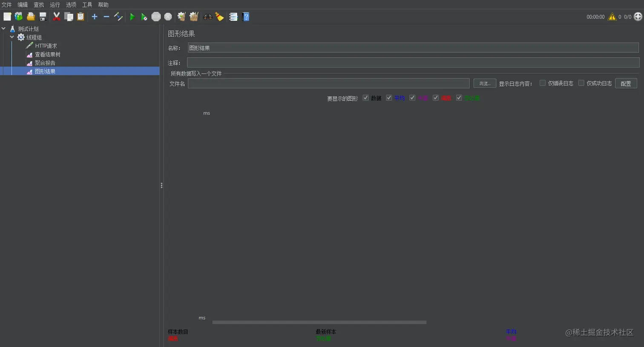Click the graph horizontal scrollbar
The height and width of the screenshot is (347, 644).
coord(319,322)
